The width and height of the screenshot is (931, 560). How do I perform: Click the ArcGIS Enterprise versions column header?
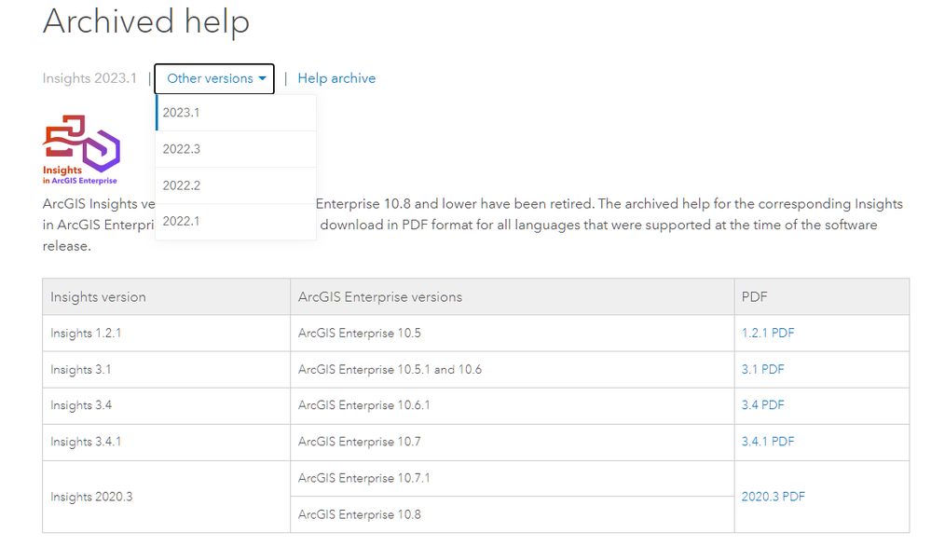point(380,297)
